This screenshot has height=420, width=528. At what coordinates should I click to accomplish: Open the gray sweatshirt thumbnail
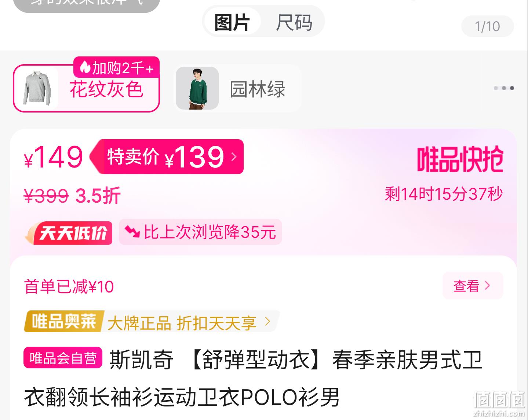36,88
